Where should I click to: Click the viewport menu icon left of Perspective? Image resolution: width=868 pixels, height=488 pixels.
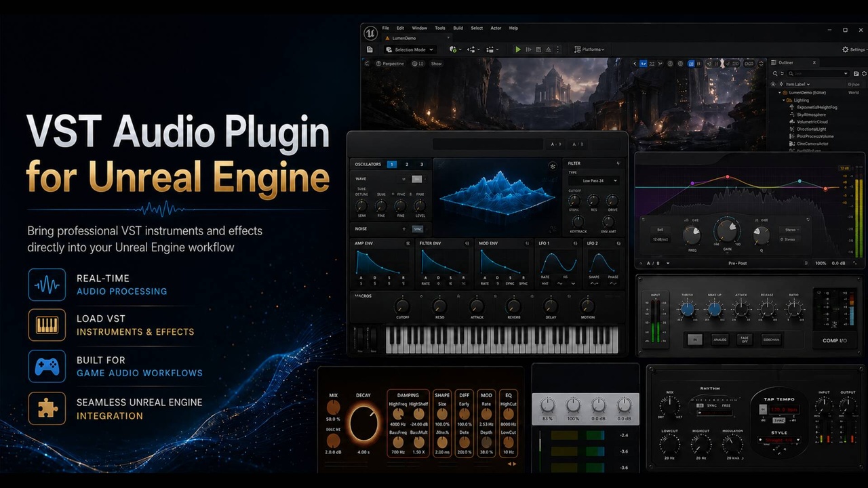pyautogui.click(x=368, y=64)
